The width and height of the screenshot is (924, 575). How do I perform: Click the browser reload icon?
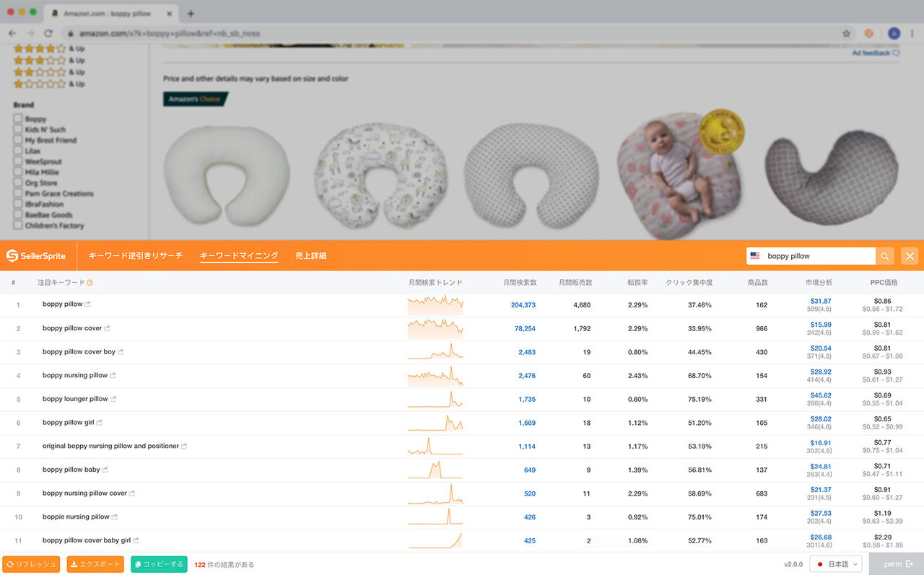click(48, 33)
